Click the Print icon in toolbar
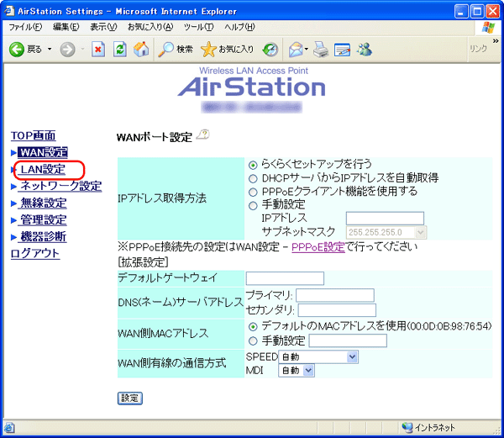 (321, 50)
